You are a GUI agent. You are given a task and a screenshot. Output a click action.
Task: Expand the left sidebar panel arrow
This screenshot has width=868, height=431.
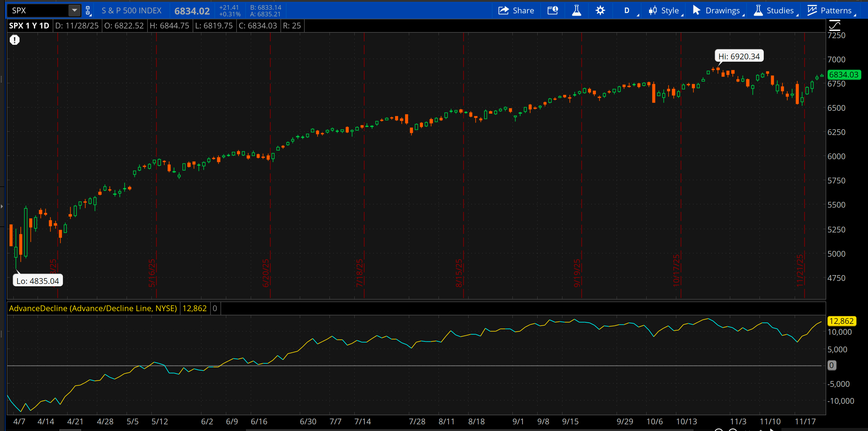click(x=2, y=207)
